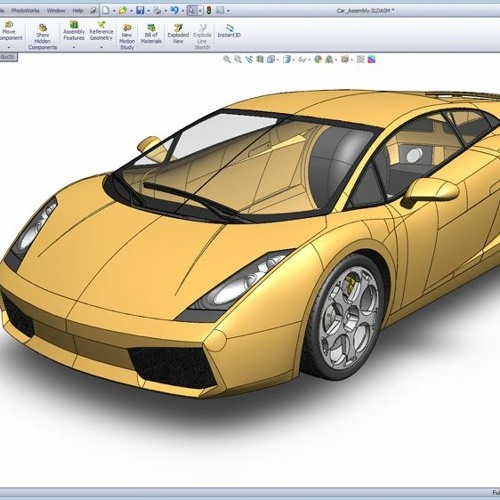Toggle the gray striped view toolbar icon
The height and width of the screenshot is (500, 500).
(360, 59)
